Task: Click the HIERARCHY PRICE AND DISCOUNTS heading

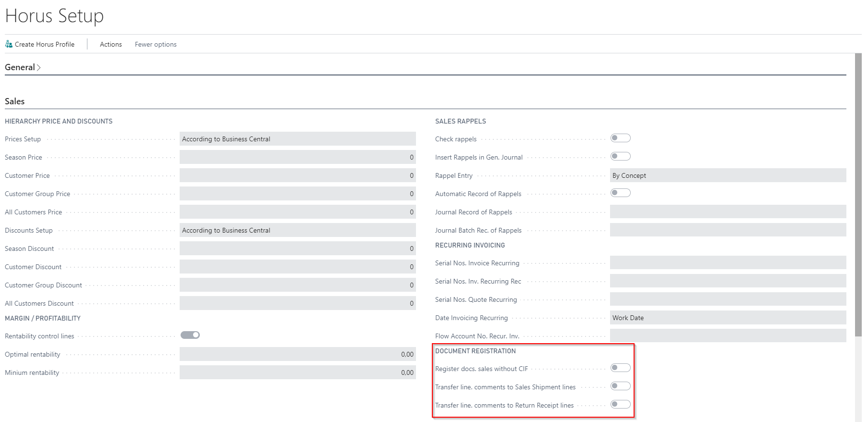Action: pos(59,121)
